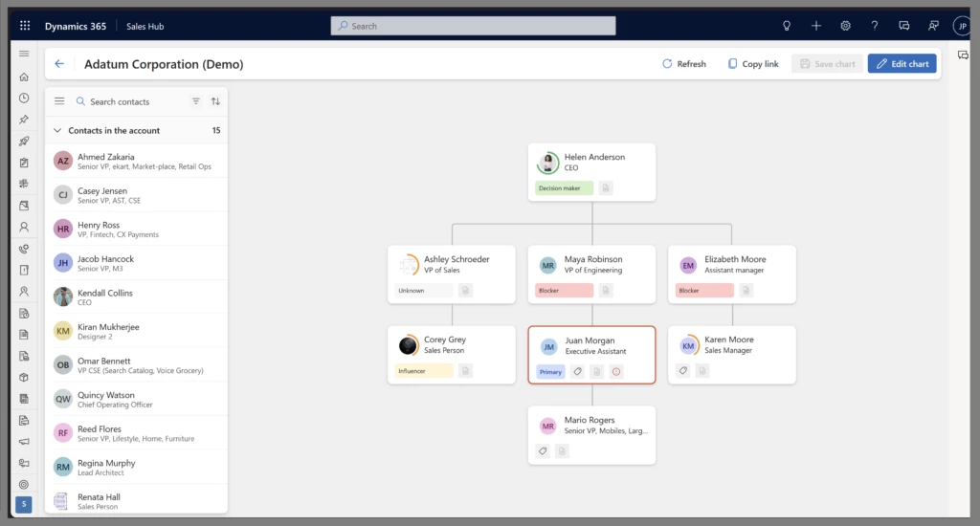980x526 pixels.
Task: Open the Contacts person icon in sidebar
Action: [24, 227]
